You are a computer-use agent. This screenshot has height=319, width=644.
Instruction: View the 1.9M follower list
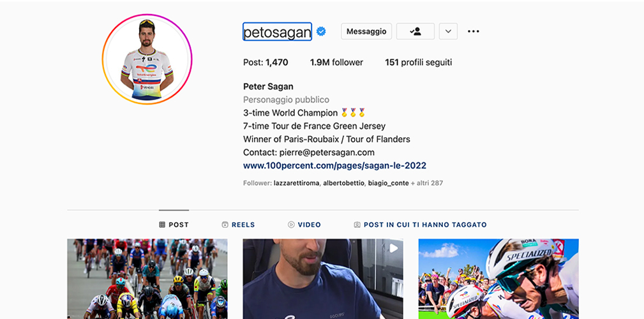336,63
